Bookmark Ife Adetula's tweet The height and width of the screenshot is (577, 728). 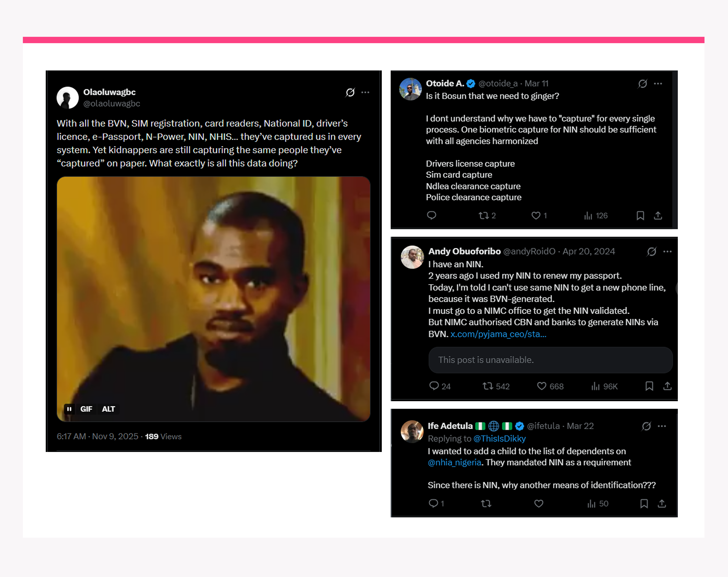644,504
